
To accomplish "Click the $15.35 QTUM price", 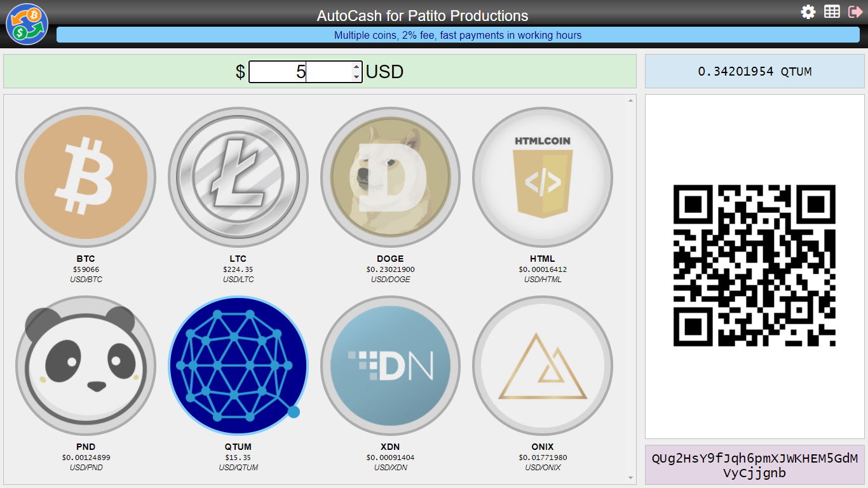I will point(238,457).
